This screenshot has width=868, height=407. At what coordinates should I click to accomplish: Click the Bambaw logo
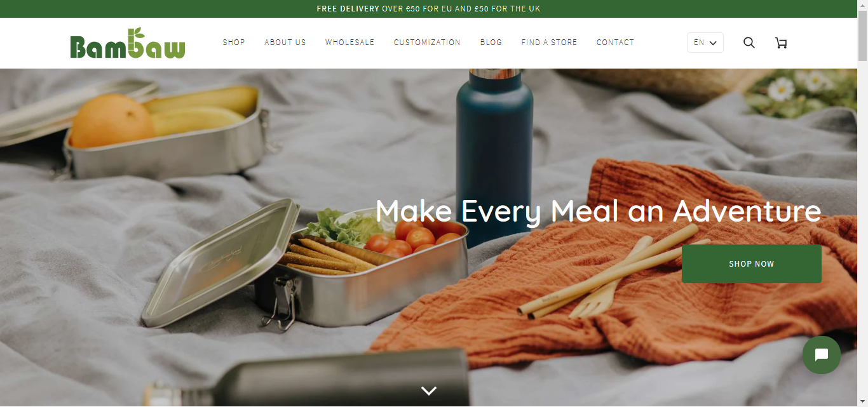point(128,43)
